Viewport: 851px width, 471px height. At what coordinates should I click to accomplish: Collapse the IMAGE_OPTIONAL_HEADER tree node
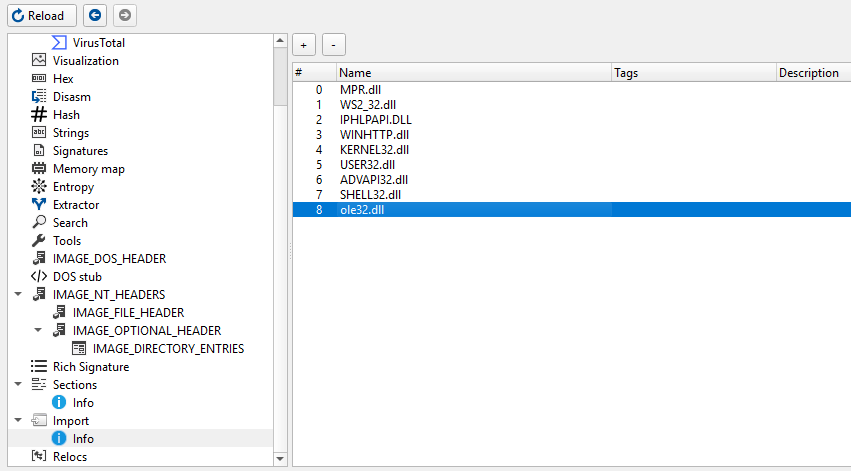(x=38, y=331)
